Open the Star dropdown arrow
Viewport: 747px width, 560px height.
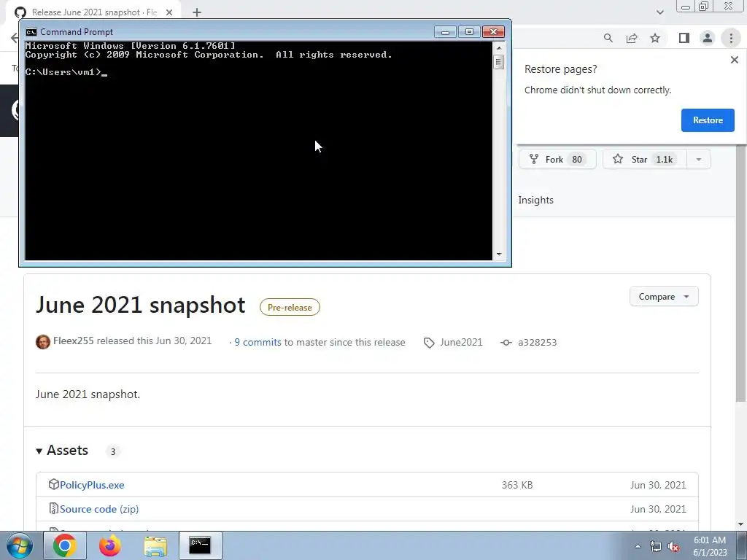click(x=698, y=160)
